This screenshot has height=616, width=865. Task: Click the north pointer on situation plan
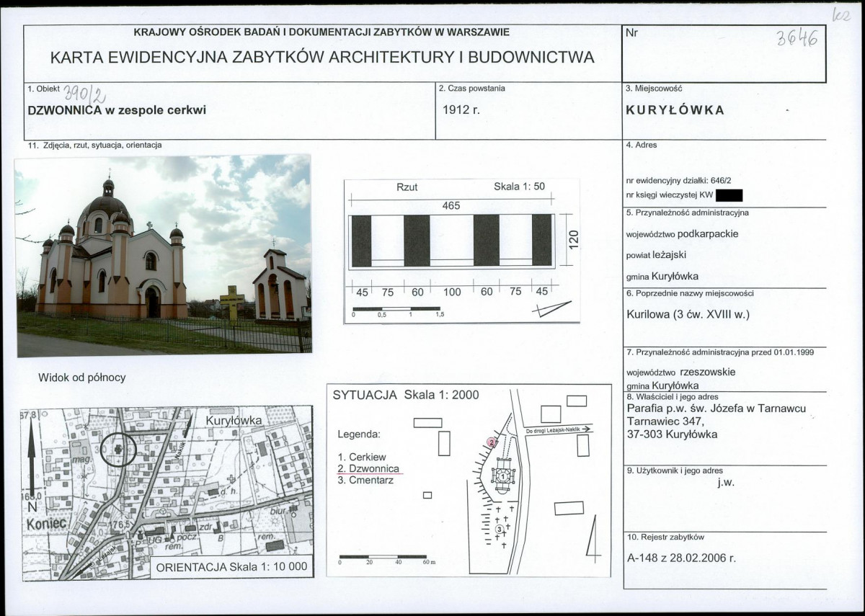click(594, 537)
